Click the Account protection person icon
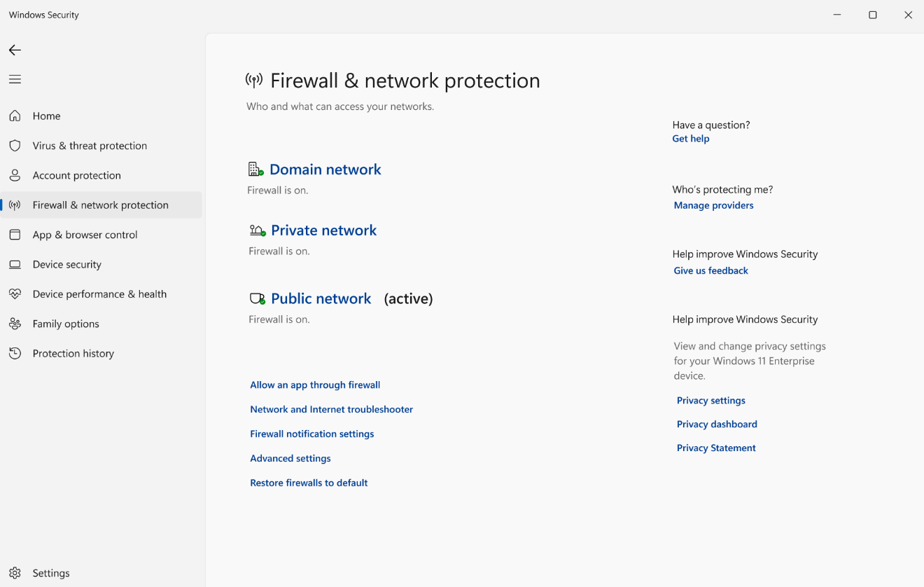 click(x=15, y=175)
